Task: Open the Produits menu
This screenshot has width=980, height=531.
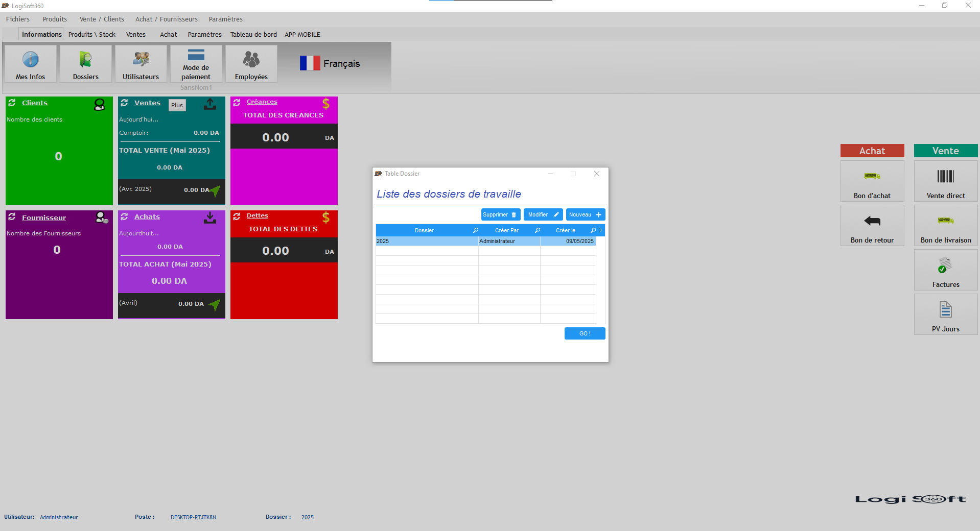Action: pyautogui.click(x=55, y=19)
